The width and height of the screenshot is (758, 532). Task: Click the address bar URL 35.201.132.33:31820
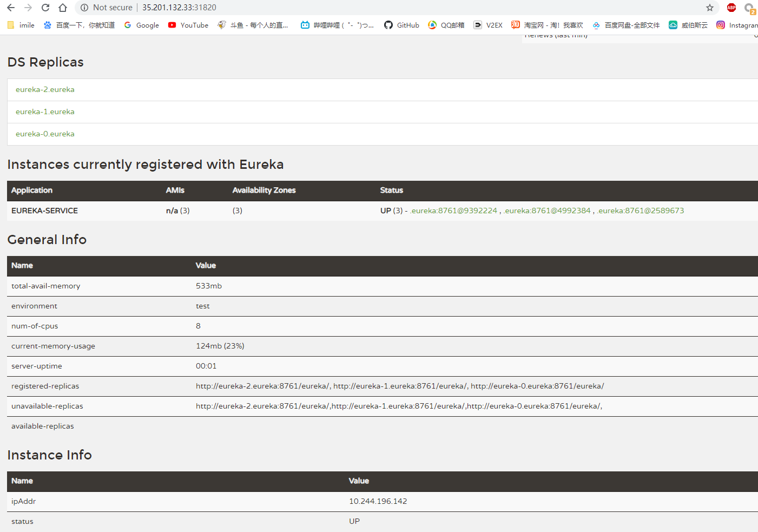[179, 8]
